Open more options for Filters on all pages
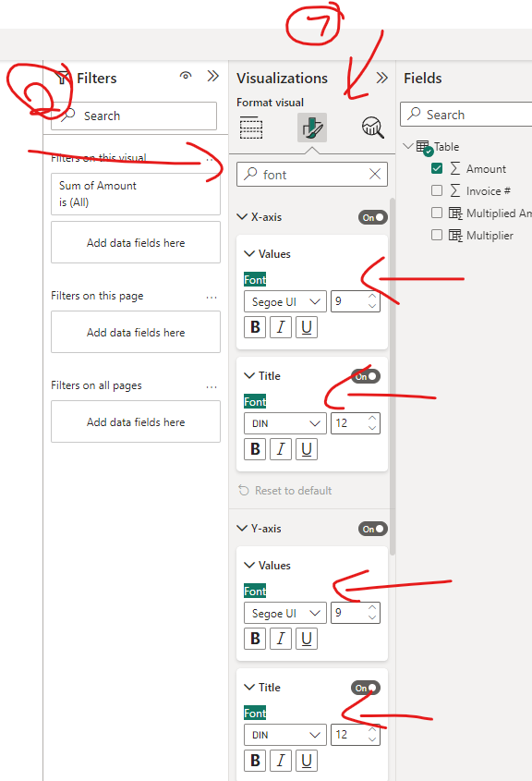 pyautogui.click(x=212, y=387)
